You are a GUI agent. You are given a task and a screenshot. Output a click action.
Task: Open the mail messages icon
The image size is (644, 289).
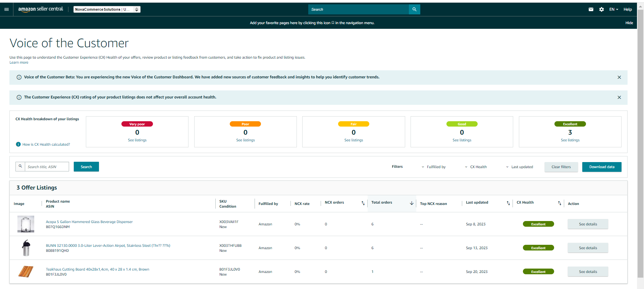click(x=591, y=9)
